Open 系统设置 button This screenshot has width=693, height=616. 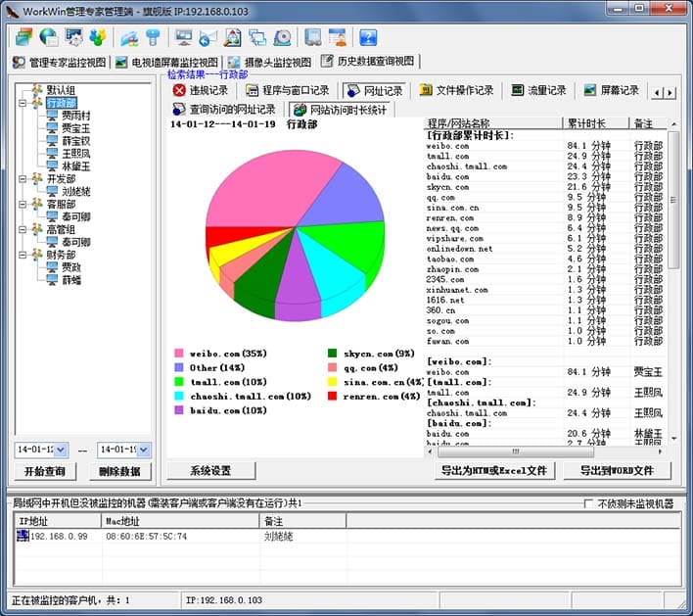point(210,470)
